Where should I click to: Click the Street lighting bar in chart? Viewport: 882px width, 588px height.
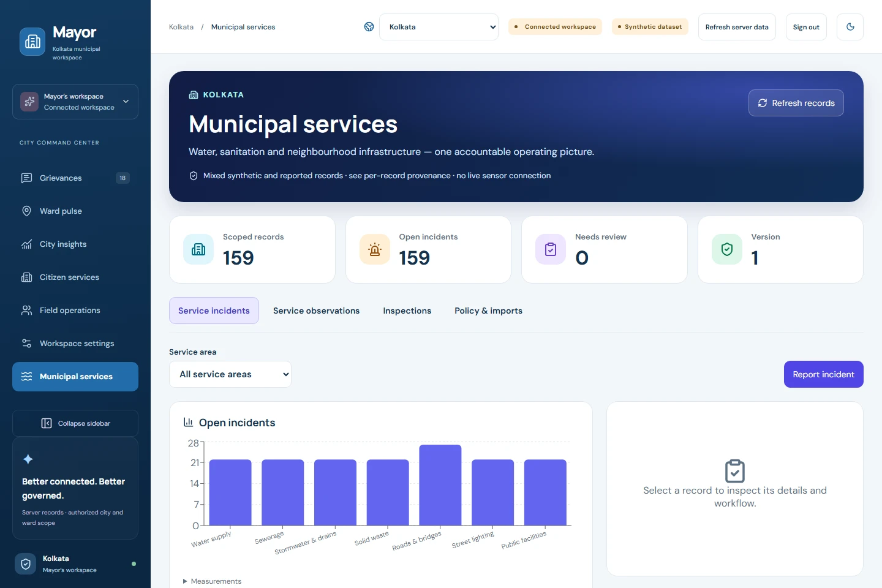pyautogui.click(x=492, y=492)
